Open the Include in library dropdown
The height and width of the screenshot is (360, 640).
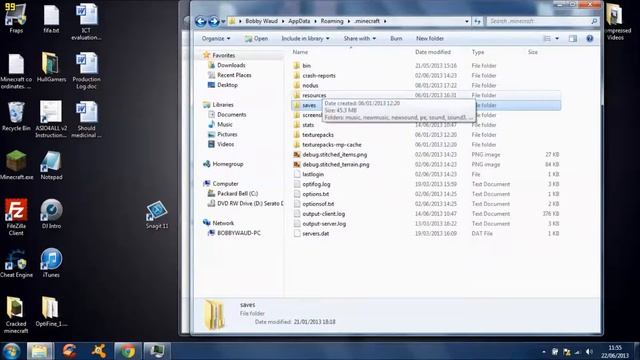[x=305, y=38]
